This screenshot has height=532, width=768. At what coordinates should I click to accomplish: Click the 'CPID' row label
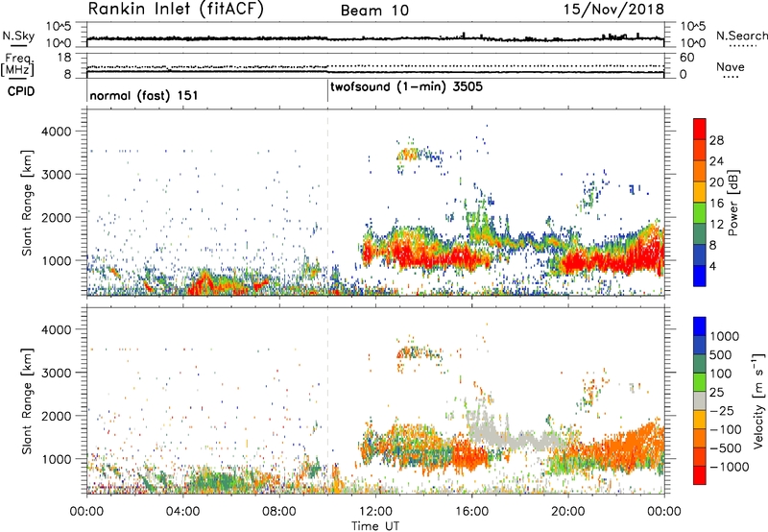pyautogui.click(x=20, y=91)
